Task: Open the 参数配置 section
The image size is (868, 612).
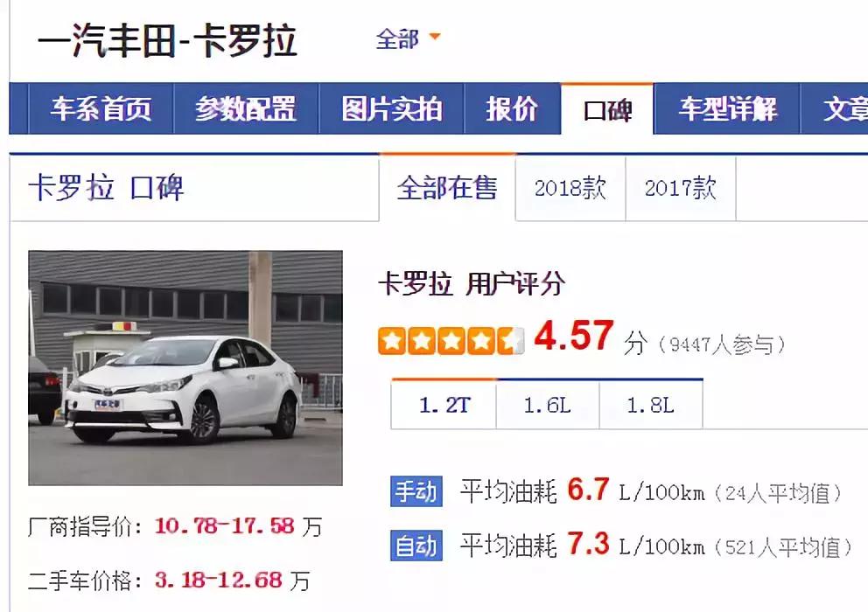Action: click(246, 112)
